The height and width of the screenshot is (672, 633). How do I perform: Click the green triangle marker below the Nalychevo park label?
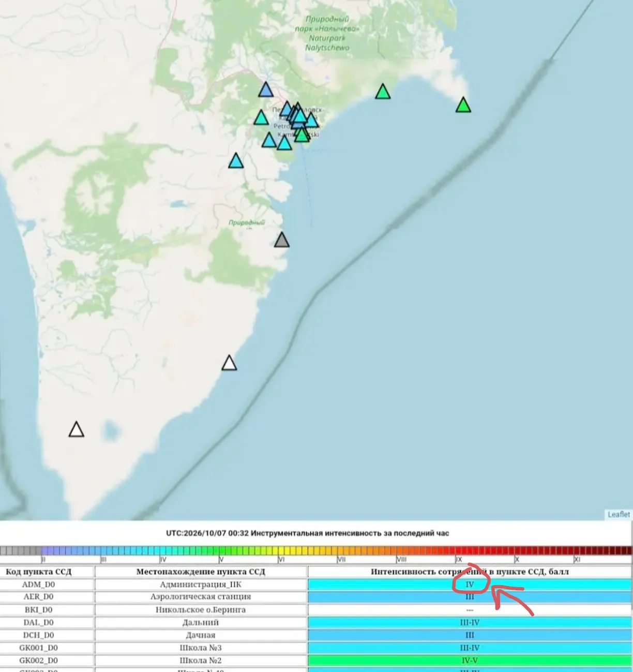click(x=383, y=92)
